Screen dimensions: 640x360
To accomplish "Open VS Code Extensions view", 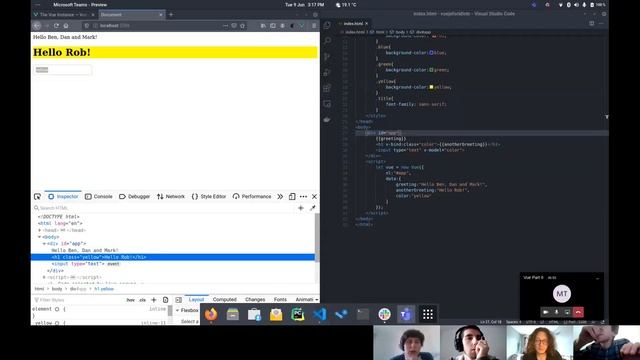I will point(327,88).
